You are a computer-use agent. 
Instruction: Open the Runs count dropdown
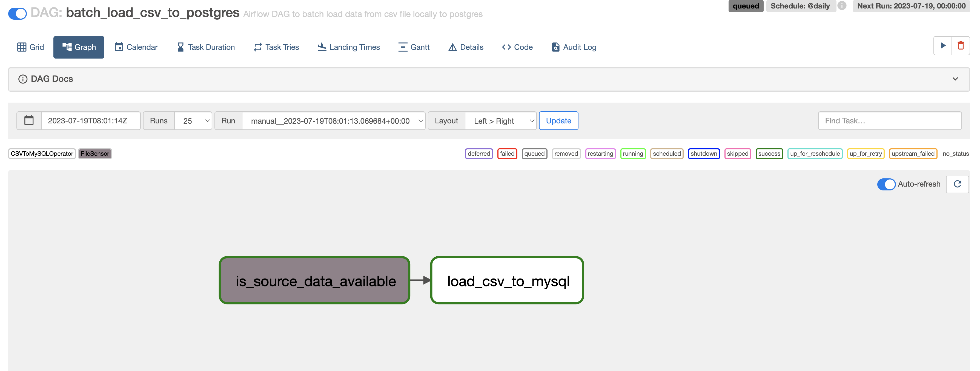click(193, 121)
